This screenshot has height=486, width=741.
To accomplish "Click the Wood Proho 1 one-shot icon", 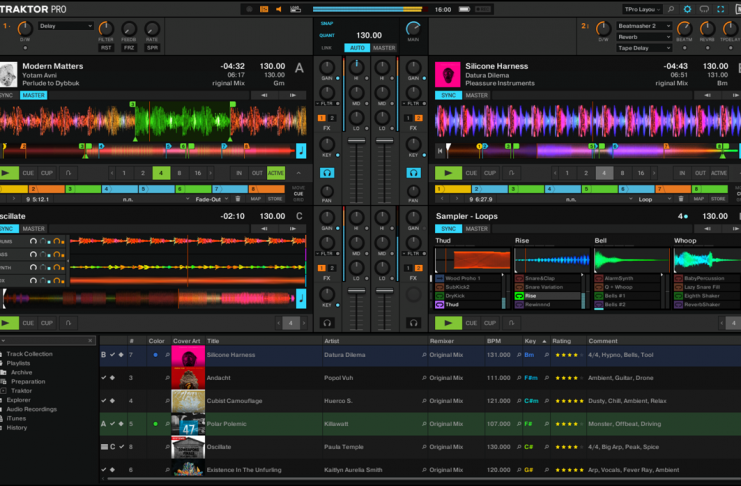I will point(439,278).
